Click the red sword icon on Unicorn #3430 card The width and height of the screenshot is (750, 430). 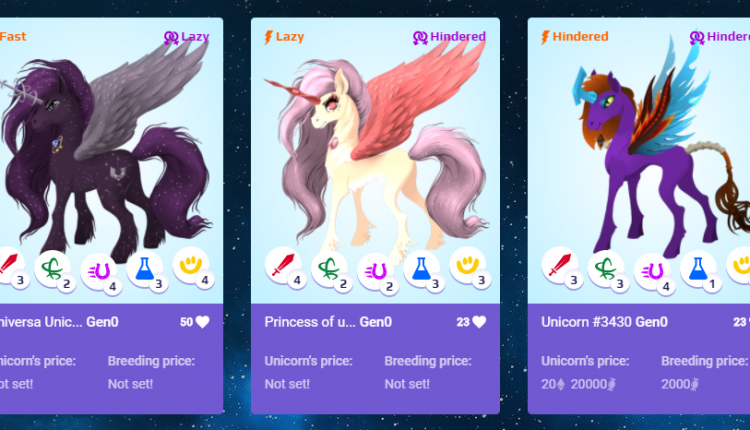pos(560,265)
